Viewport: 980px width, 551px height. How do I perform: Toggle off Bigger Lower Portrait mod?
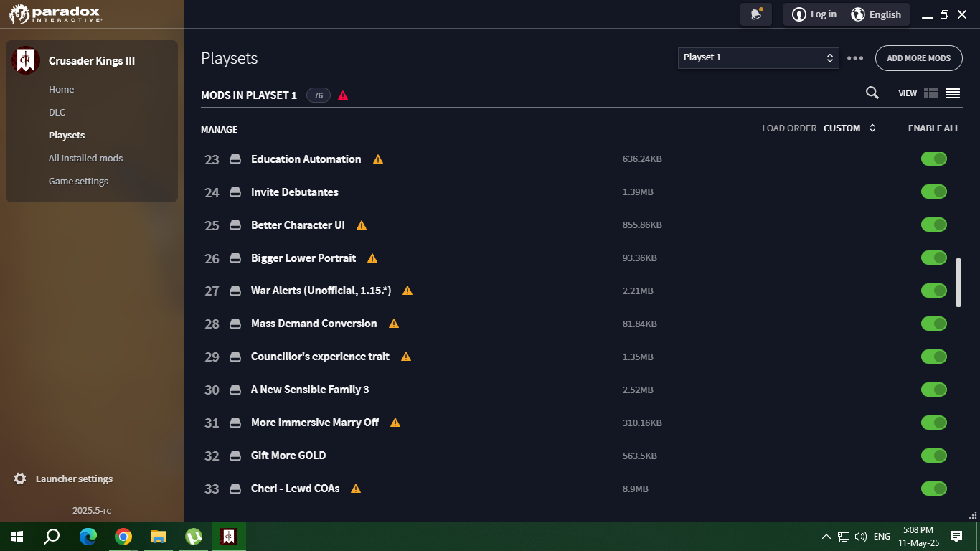point(934,258)
